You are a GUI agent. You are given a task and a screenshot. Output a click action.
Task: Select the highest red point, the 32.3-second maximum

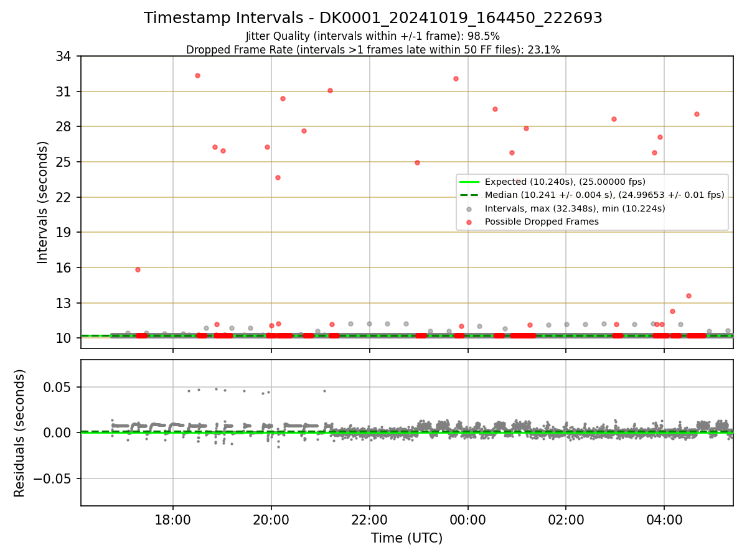pos(197,75)
